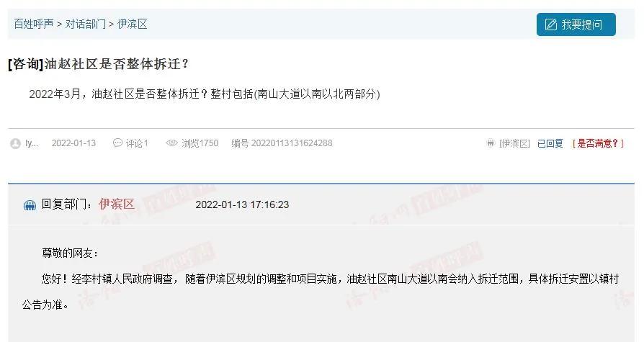Open the red 伊滨区 reply department link
The width and height of the screenshot is (644, 342).
[117, 204]
